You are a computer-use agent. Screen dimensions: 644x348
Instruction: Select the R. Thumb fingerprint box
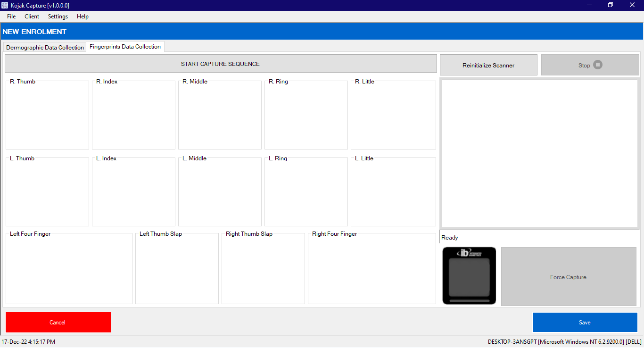tap(47, 116)
